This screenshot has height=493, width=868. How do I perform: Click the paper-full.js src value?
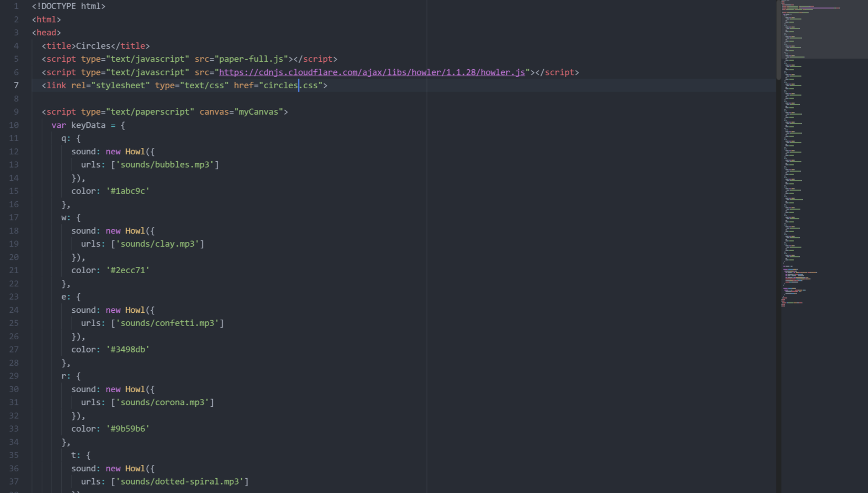point(253,59)
